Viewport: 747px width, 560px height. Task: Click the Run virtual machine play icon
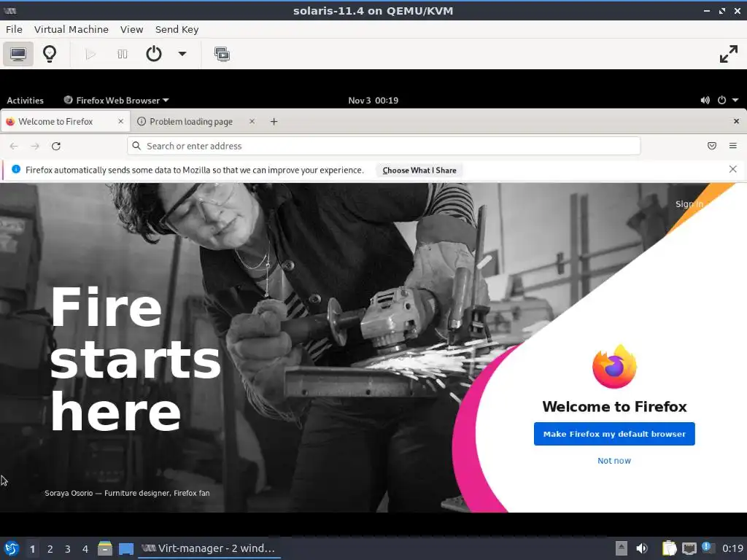tap(90, 54)
